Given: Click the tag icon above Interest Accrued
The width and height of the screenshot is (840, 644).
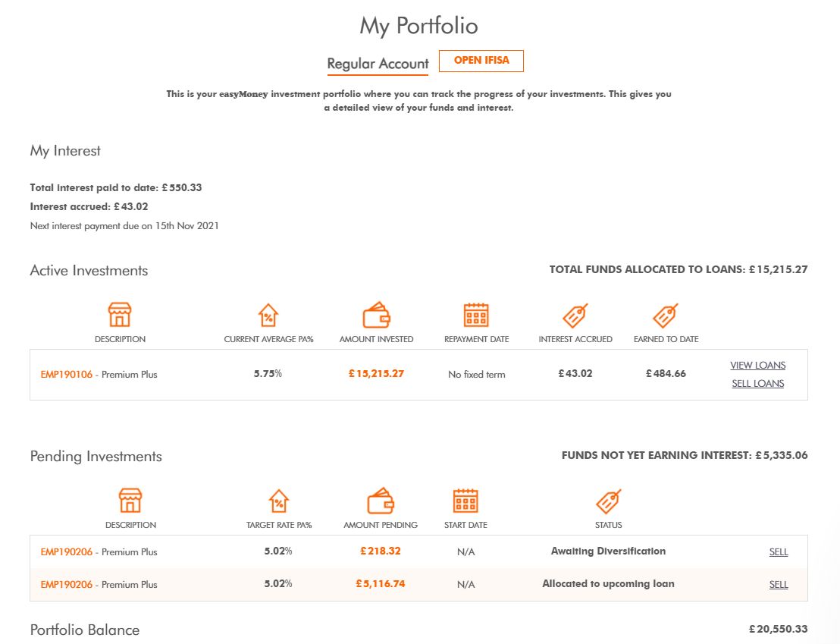Looking at the screenshot, I should click(575, 316).
